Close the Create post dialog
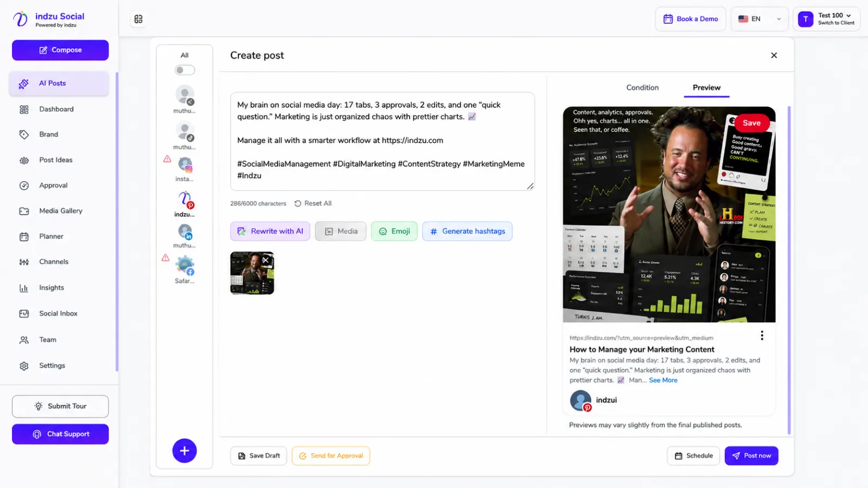This screenshot has height=488, width=868. (x=774, y=55)
